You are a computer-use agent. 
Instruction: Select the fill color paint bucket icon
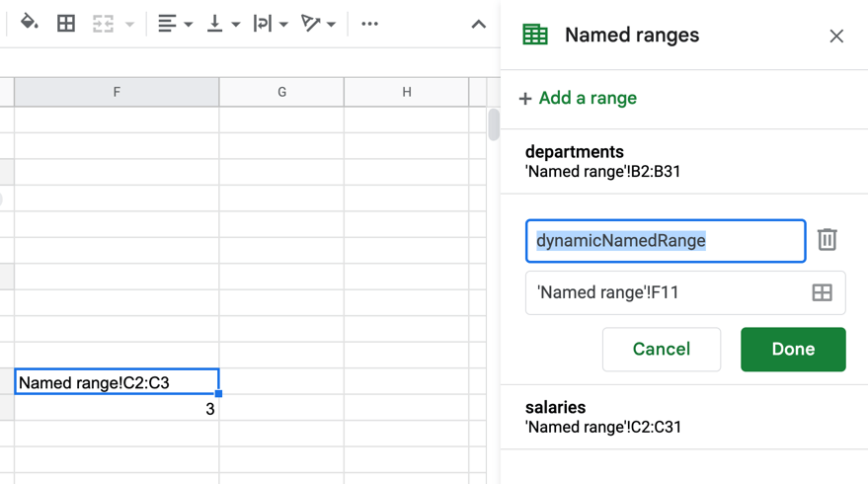[29, 24]
